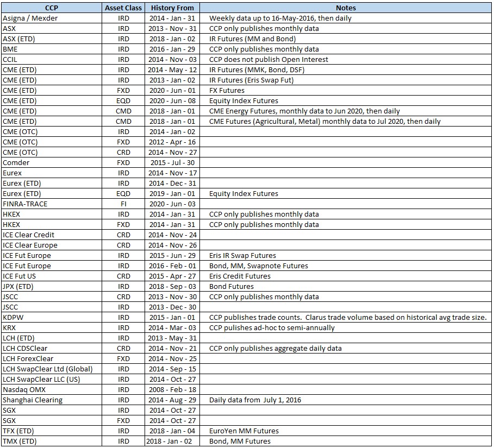Click the date 2014 - Mar - 03
This screenshot has width=494, height=448.
(172, 328)
